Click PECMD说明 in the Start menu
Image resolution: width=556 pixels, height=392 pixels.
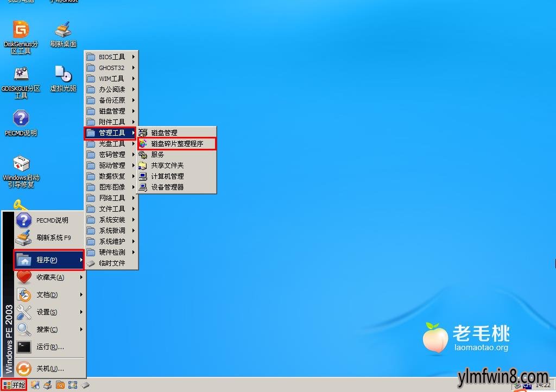[49, 220]
